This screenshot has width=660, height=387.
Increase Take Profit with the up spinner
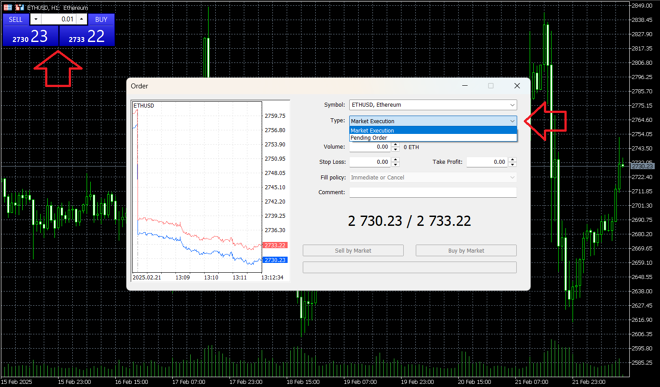(x=512, y=160)
